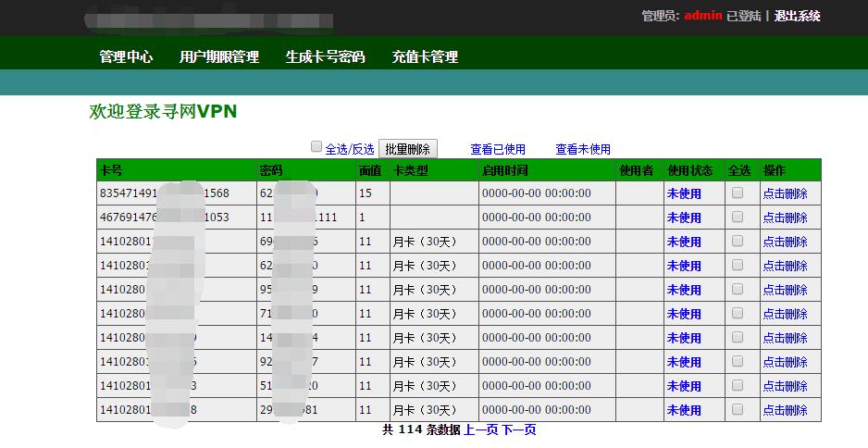Select 充值卡管理 in the navigation bar

(425, 56)
